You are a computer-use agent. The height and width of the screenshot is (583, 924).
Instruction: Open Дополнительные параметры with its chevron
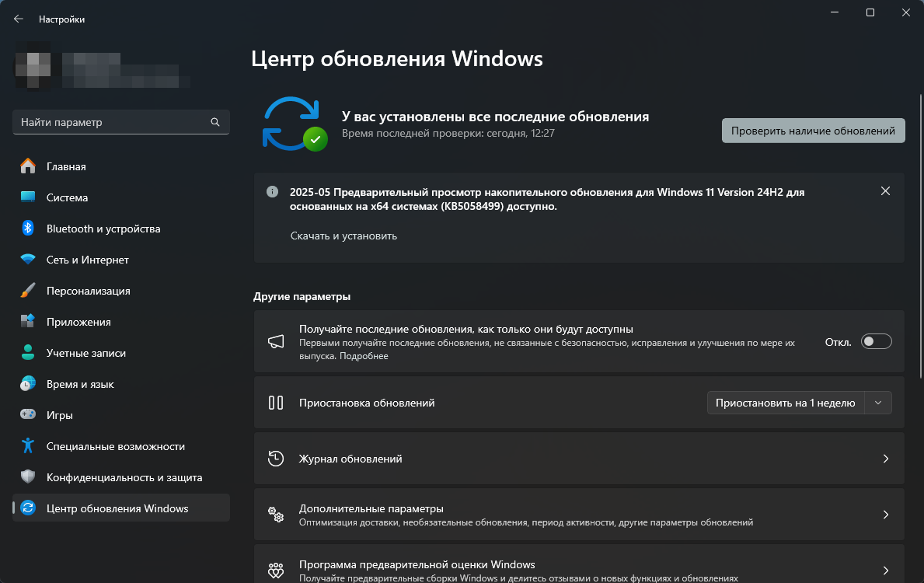coord(885,515)
